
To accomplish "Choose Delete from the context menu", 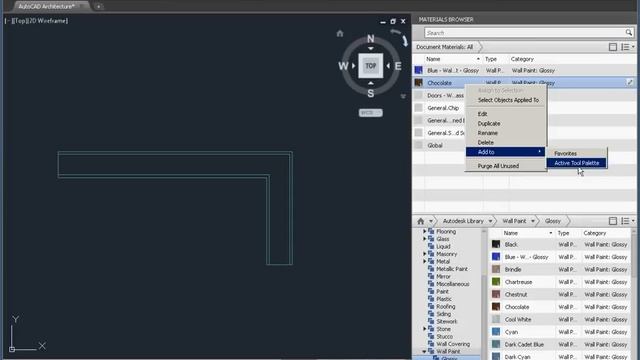I will coord(485,142).
